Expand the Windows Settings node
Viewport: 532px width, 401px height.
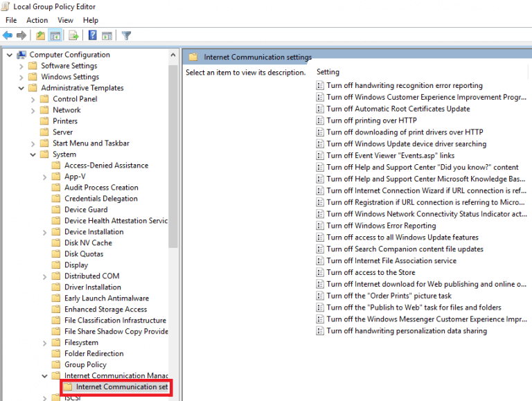click(21, 78)
